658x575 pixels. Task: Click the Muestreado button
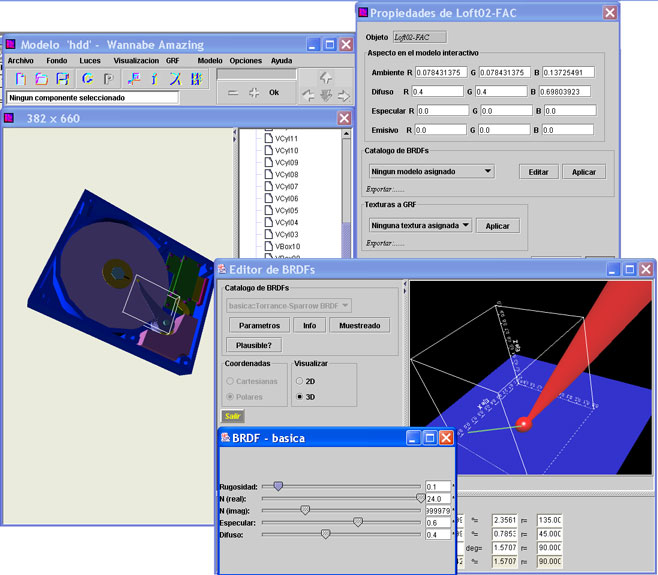click(359, 325)
